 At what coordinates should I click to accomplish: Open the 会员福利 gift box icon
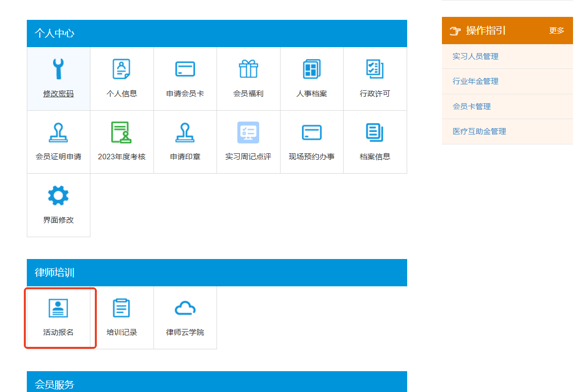tap(248, 69)
